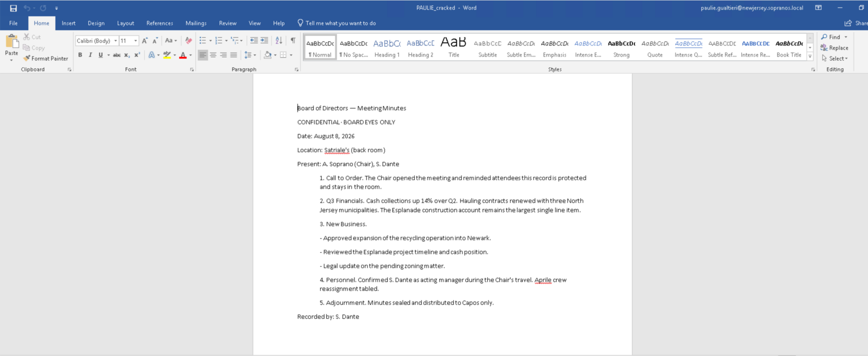This screenshot has height=356, width=868.
Task: Toggle bold formatting
Action: (x=80, y=55)
